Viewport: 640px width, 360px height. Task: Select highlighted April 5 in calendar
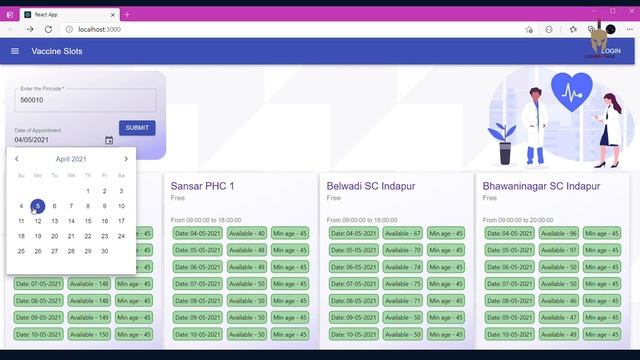(x=38, y=206)
